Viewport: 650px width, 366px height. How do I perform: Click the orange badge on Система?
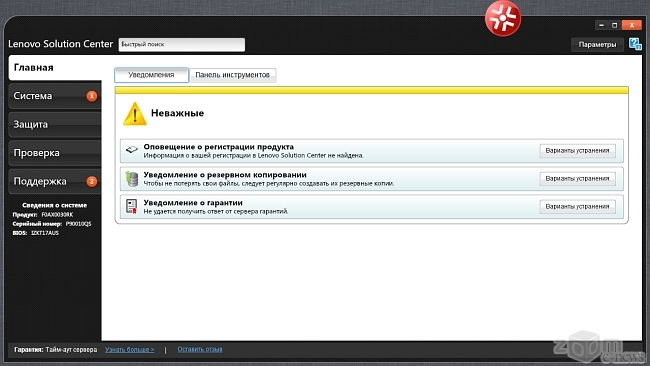pyautogui.click(x=92, y=96)
